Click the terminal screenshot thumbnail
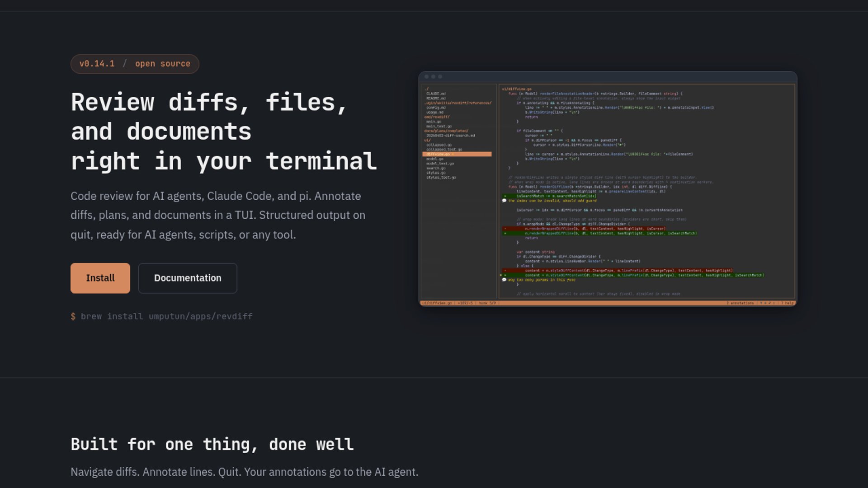868x488 pixels. [607, 189]
